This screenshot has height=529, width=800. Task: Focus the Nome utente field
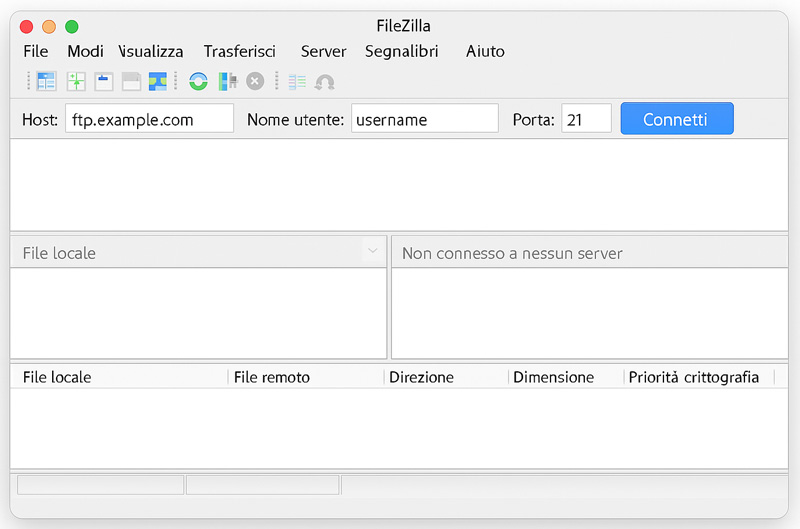(424, 118)
